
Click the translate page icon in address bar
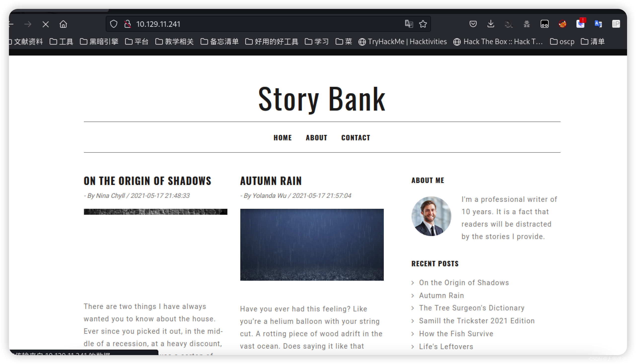coord(409,24)
